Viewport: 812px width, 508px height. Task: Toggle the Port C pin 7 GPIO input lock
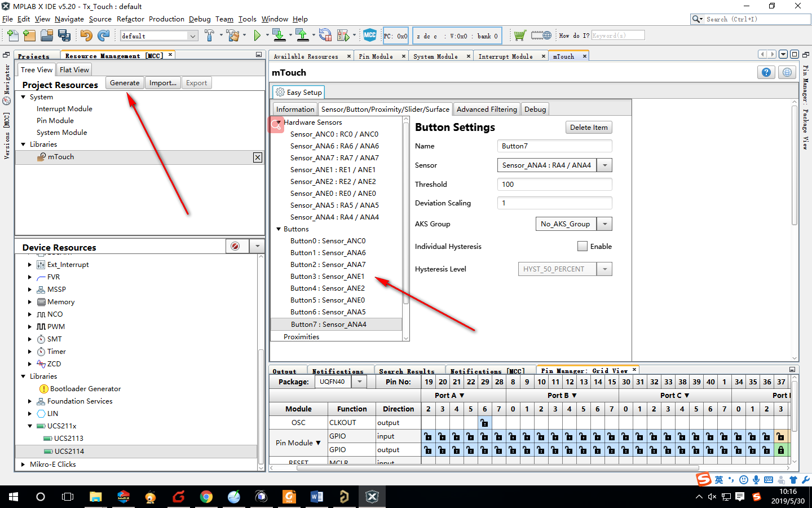[x=724, y=436]
